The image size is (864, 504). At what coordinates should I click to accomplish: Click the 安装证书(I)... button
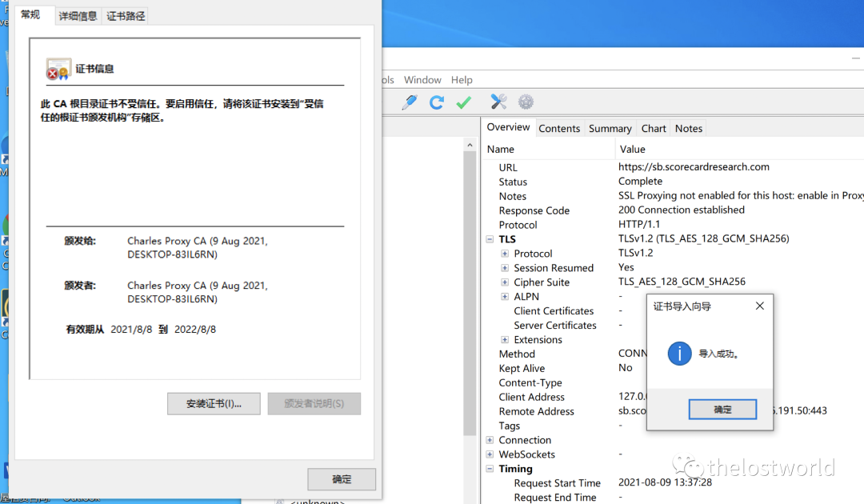point(214,404)
